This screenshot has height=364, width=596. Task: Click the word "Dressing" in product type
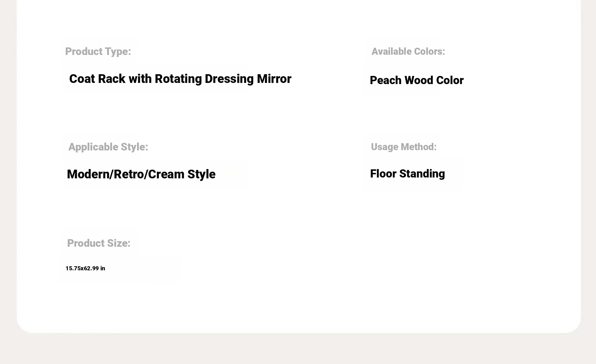coord(229,79)
